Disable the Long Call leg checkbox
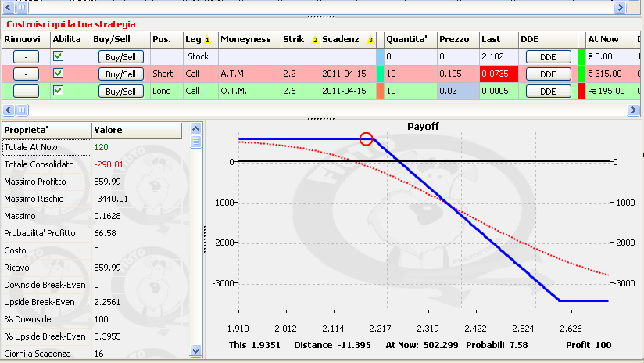 pos(58,91)
